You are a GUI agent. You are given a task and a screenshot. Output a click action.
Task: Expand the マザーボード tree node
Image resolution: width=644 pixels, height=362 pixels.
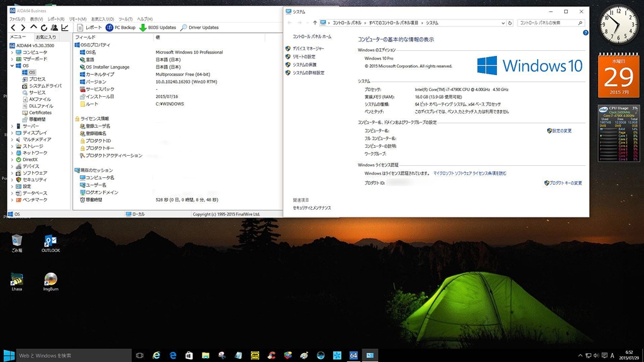tap(12, 59)
